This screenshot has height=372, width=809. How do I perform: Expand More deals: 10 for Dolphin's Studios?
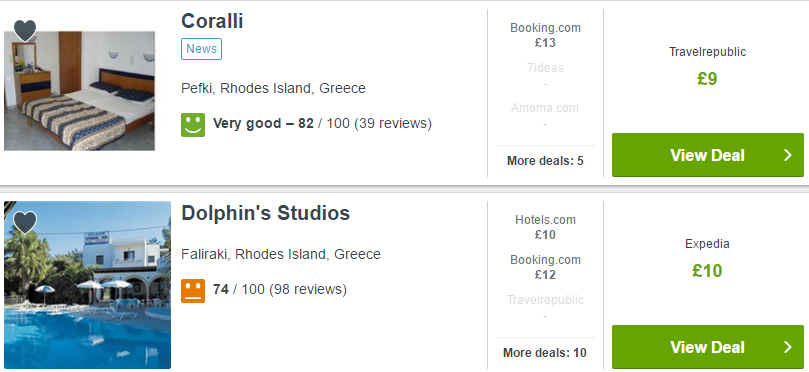click(545, 353)
